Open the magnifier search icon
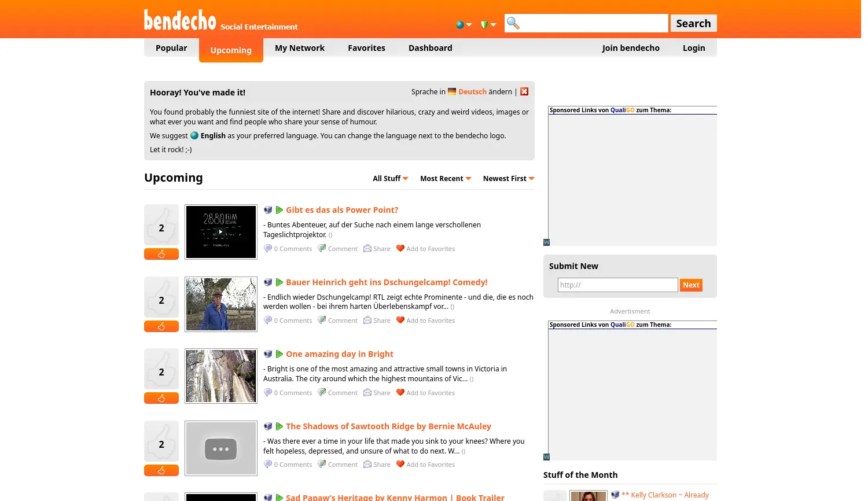Viewport: 868px width, 501px height. [x=513, y=23]
